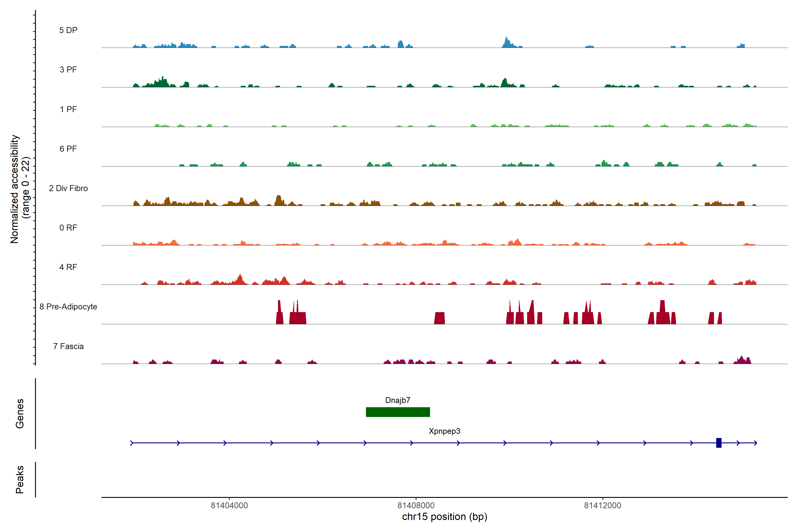Select the 0 RF track label
Screen dimensions: 798x532
(x=68, y=228)
